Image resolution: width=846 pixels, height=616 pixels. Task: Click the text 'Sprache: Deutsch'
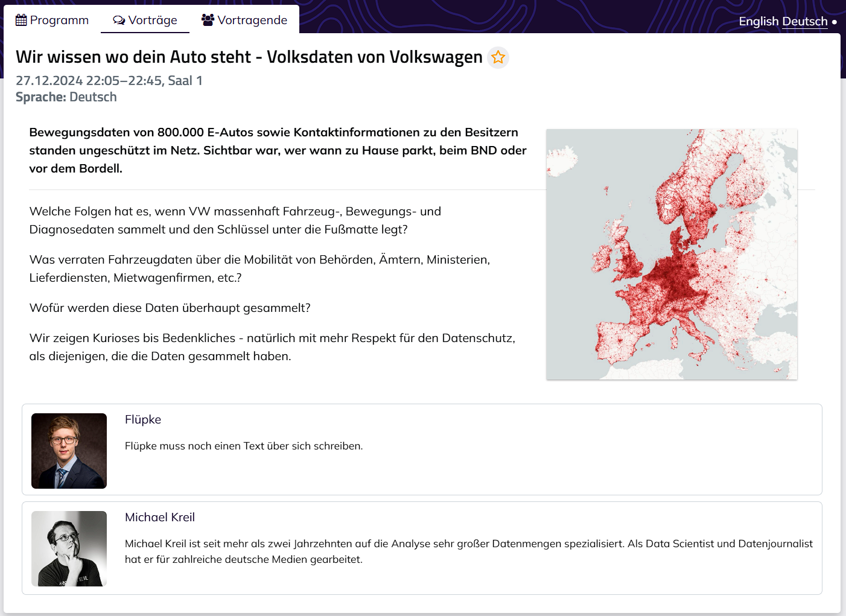tap(66, 97)
